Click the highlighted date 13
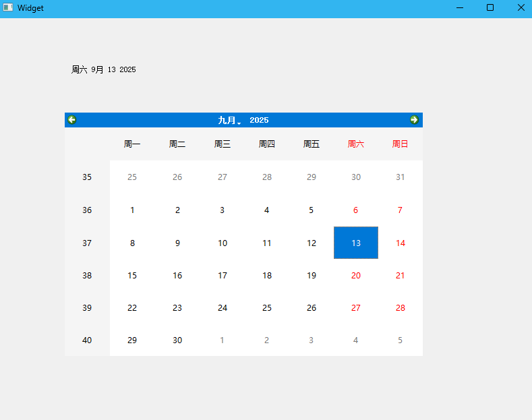Viewport: 532px width, 420px height. [356, 243]
